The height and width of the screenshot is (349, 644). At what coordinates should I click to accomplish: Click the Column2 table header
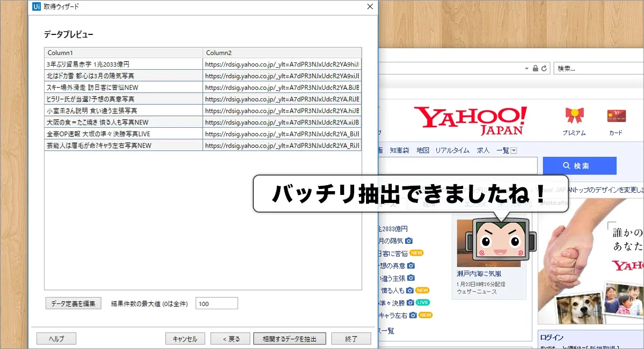pos(282,53)
